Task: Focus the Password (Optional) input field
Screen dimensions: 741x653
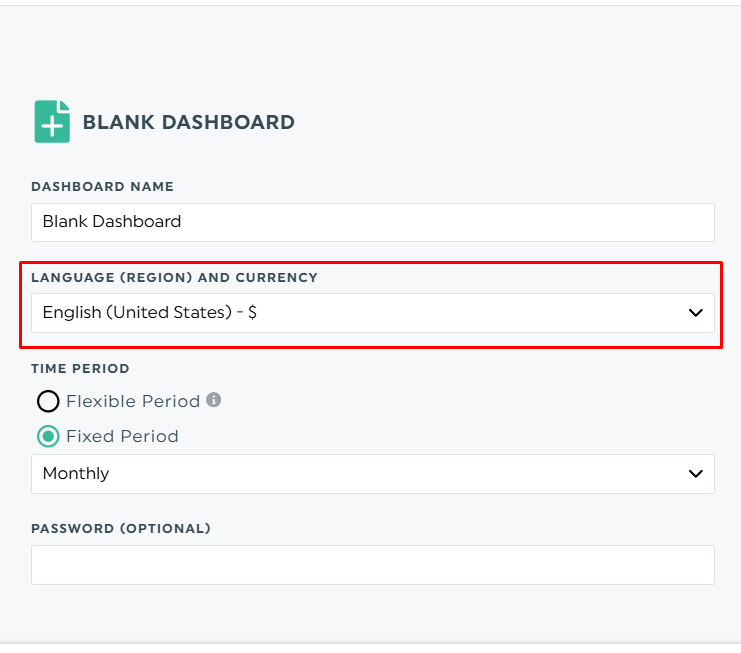Action: pos(372,565)
